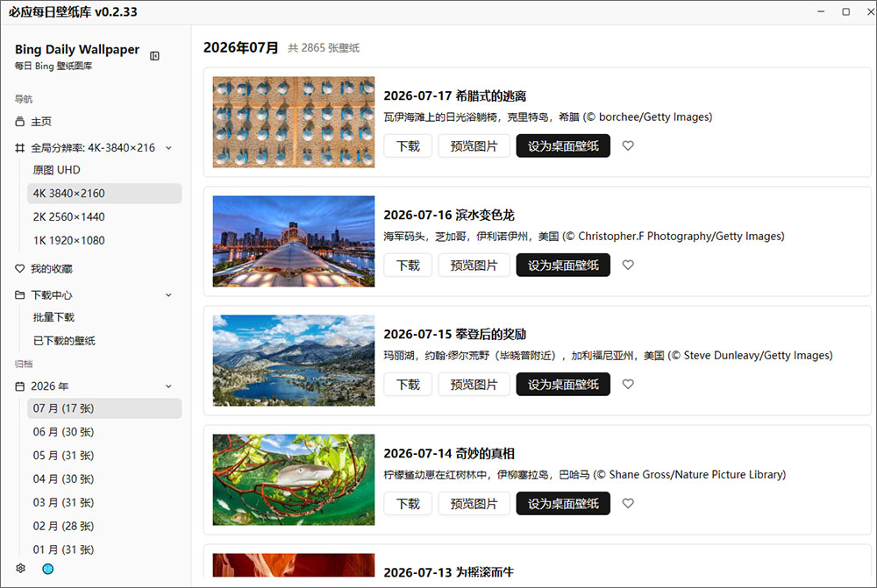Open 已下载的壁纸 page
The height and width of the screenshot is (588, 877).
click(x=104, y=341)
